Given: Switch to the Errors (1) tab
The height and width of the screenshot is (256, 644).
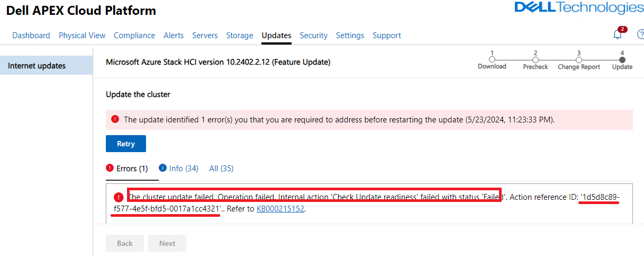Looking at the screenshot, I should 127,169.
